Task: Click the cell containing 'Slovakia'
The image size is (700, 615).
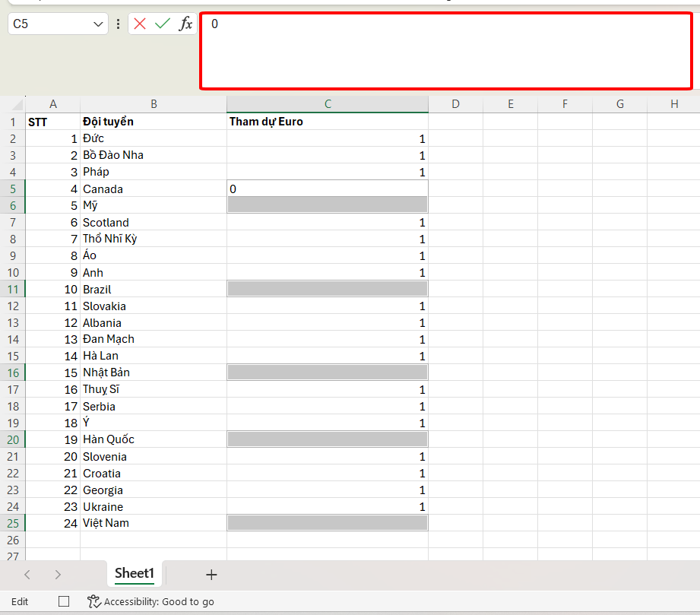Action: (x=154, y=306)
